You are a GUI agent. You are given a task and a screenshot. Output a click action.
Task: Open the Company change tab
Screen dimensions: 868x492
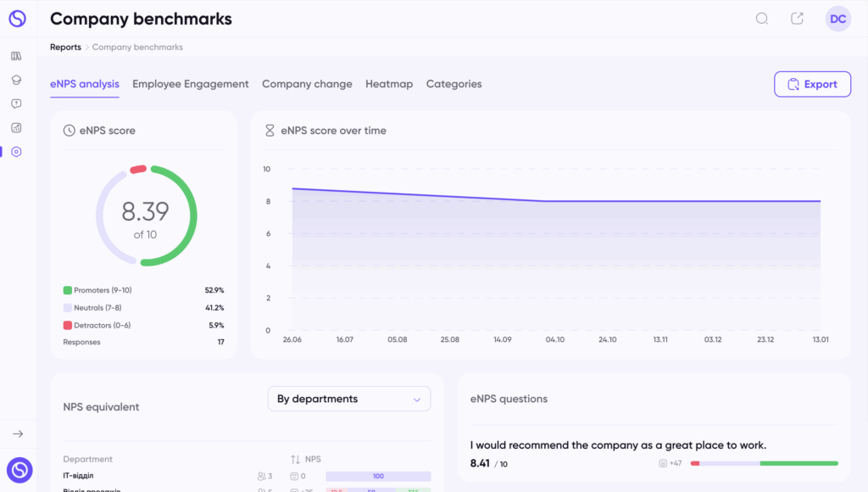pyautogui.click(x=307, y=84)
